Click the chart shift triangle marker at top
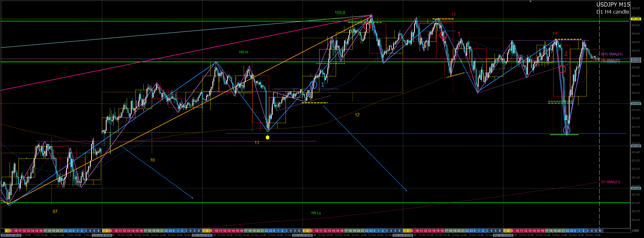The image size is (644, 238). pyautogui.click(x=530, y=2)
